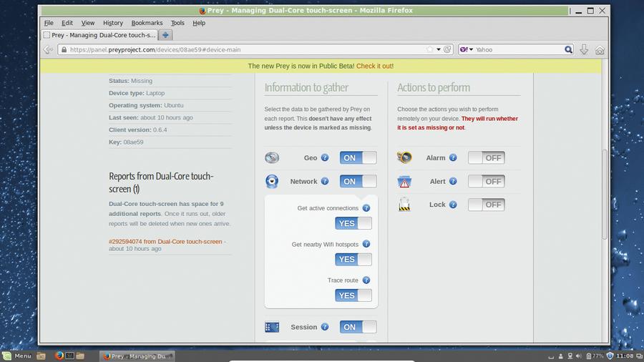Open the search engine selector dropdown

pos(467,49)
